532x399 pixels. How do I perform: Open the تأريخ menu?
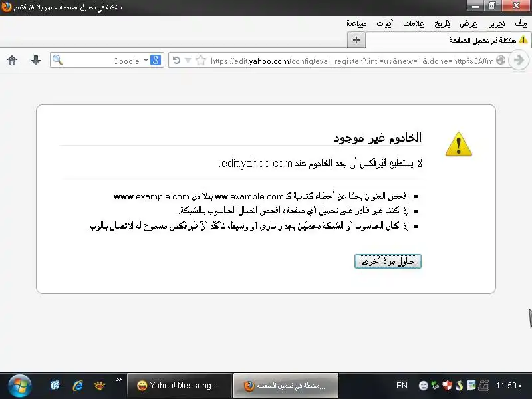click(442, 23)
